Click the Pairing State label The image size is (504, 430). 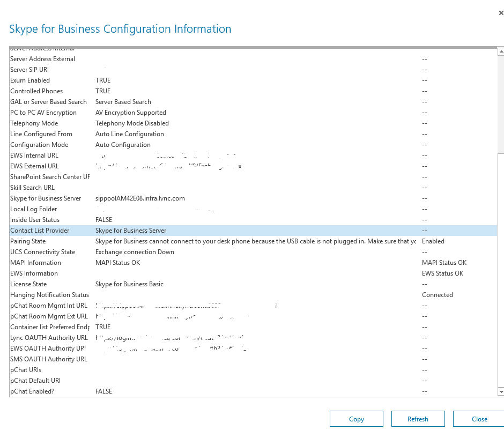click(x=28, y=241)
